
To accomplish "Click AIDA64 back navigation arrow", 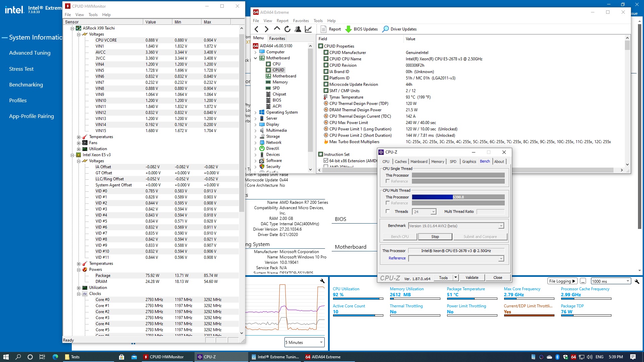I will click(257, 29).
